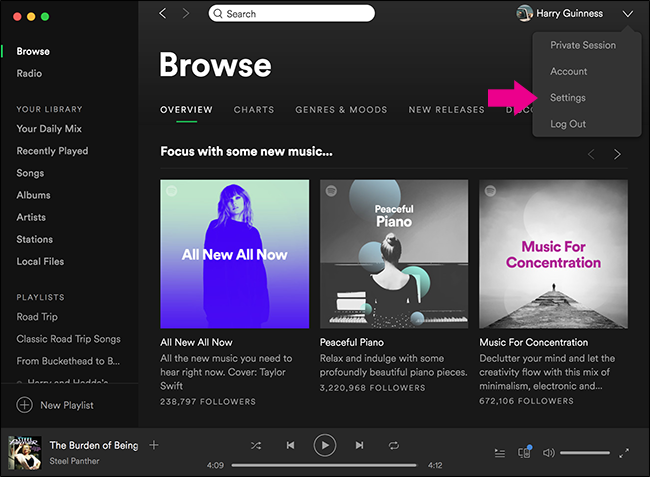Mute the volume speaker icon

pyautogui.click(x=548, y=453)
